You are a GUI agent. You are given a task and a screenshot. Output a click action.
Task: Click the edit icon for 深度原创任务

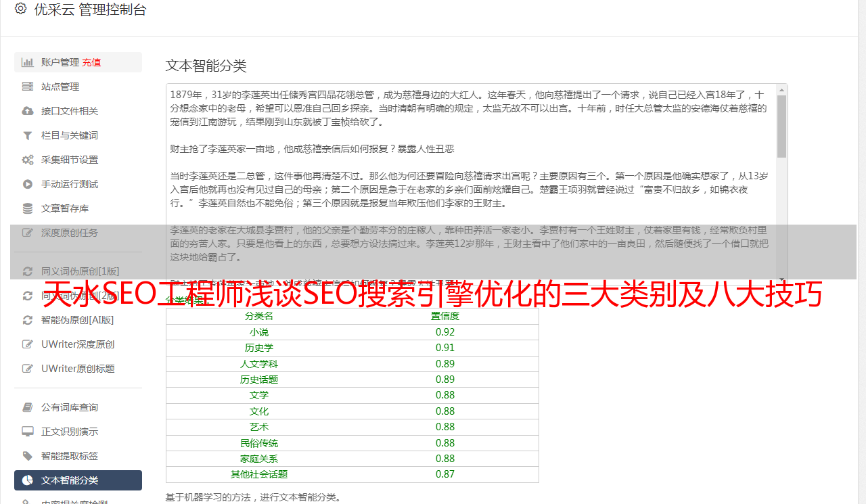28,233
